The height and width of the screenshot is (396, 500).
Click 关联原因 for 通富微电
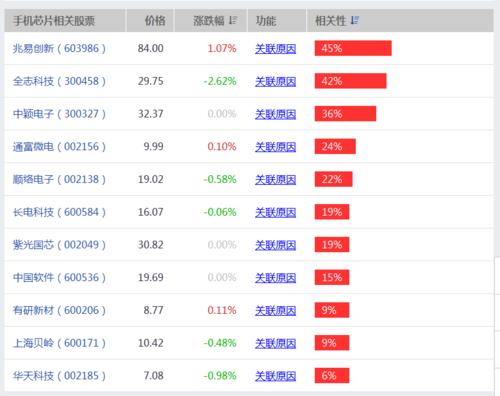275,147
